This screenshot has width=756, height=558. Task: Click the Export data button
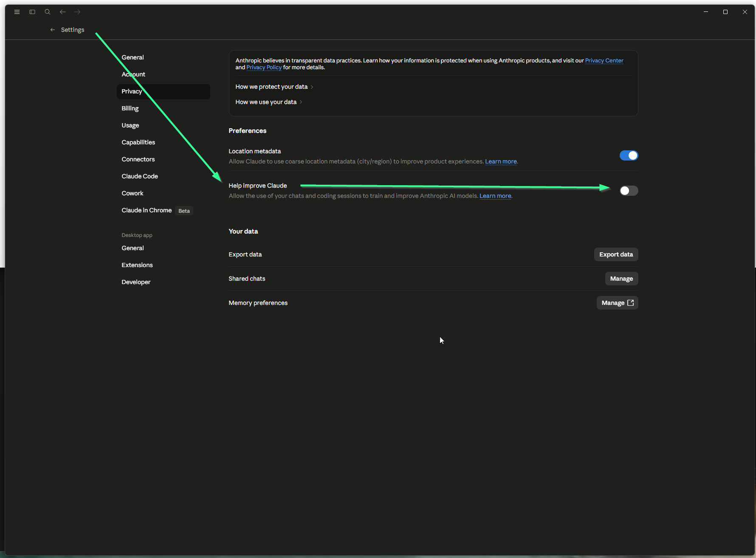pyautogui.click(x=616, y=254)
